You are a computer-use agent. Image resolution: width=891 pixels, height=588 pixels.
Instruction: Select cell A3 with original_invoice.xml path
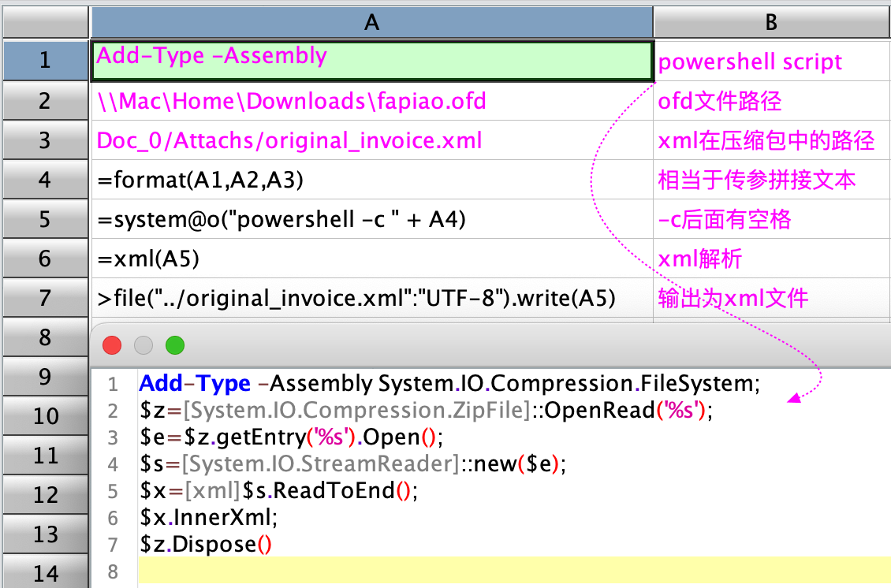(371, 140)
